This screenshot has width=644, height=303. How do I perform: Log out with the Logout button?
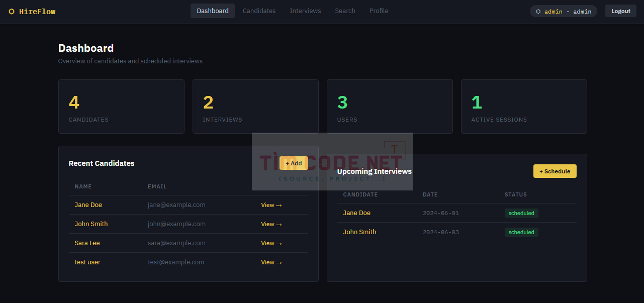pos(621,11)
